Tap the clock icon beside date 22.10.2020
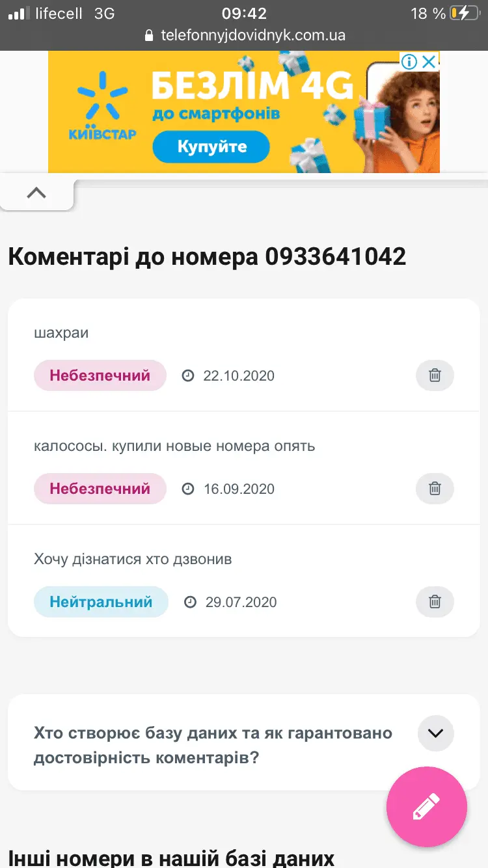The height and width of the screenshot is (868, 488). coord(189,375)
